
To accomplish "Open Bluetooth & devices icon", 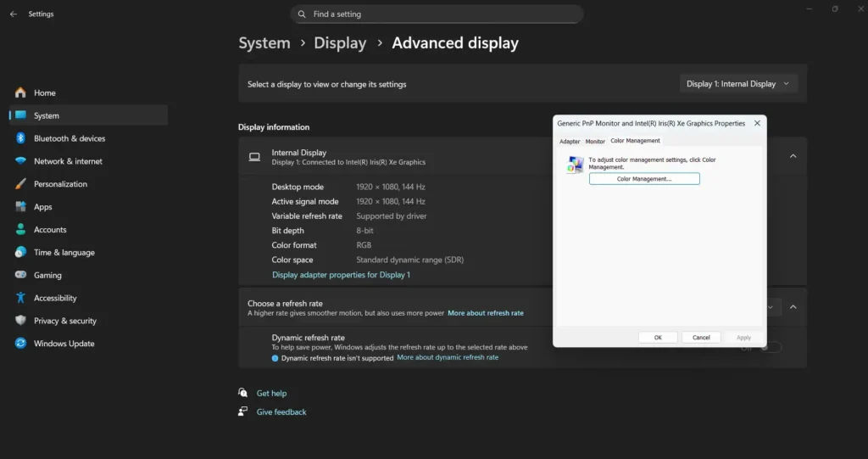I will coord(20,138).
